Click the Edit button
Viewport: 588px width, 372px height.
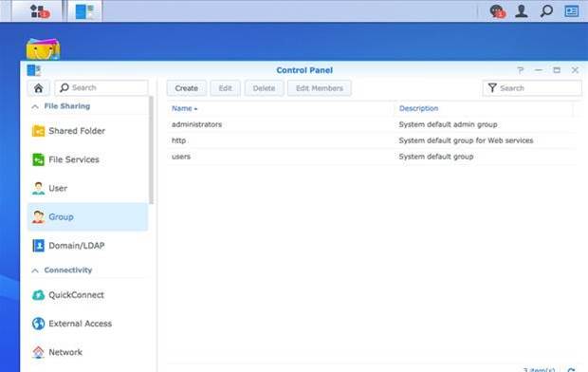click(225, 88)
